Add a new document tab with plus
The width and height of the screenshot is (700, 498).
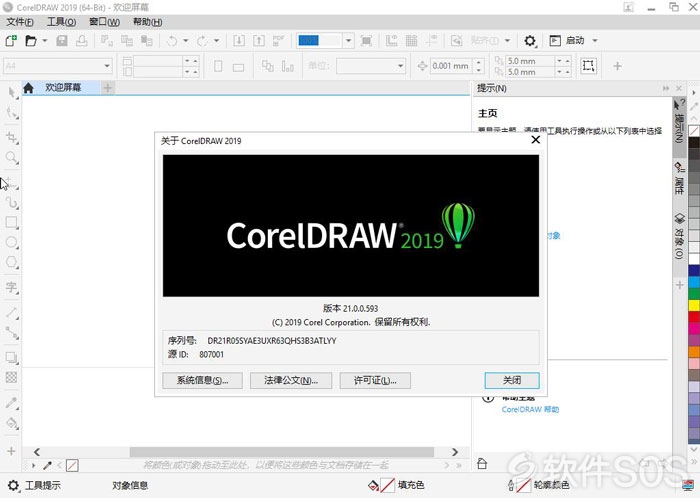pos(108,88)
